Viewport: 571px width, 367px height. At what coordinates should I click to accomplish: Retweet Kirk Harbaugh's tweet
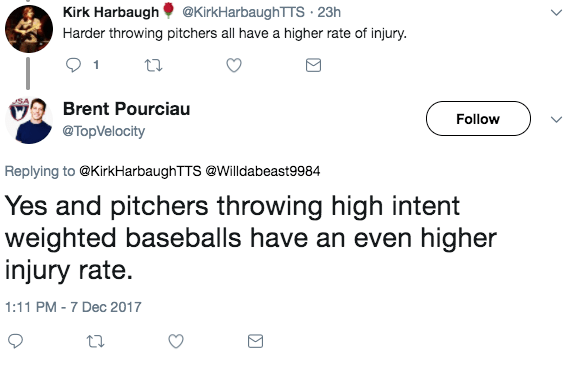tap(153, 66)
